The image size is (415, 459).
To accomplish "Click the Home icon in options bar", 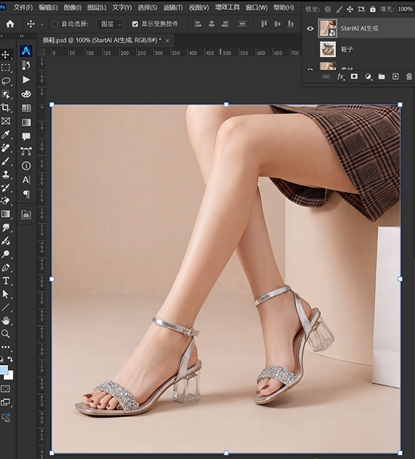I will (10, 24).
